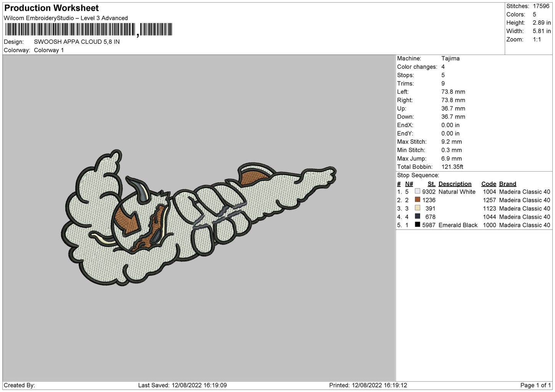The width and height of the screenshot is (555, 392).
Task: Pick the cream swatch in row 3
Action: (x=417, y=208)
